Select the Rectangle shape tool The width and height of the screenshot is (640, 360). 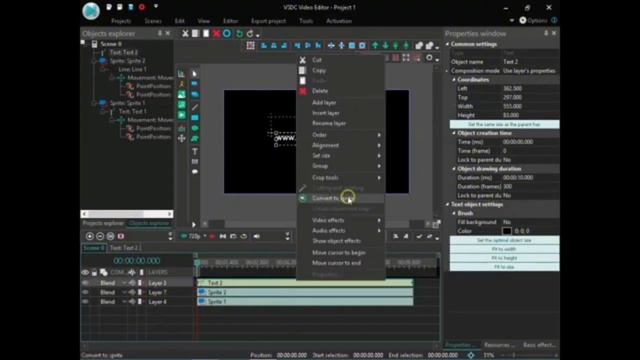(x=195, y=118)
